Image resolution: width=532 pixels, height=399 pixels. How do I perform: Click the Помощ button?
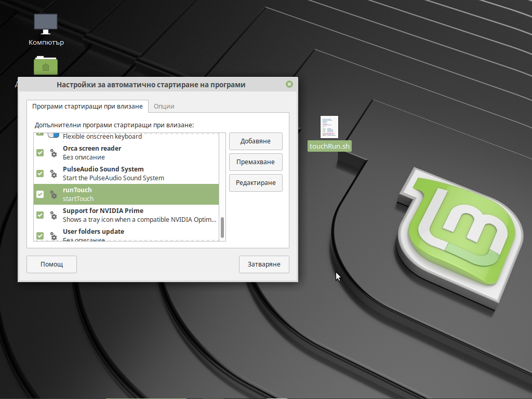[51, 264]
